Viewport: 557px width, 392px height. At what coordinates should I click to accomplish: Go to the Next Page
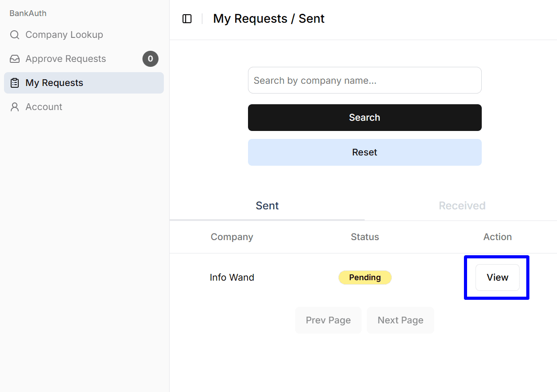(x=400, y=320)
